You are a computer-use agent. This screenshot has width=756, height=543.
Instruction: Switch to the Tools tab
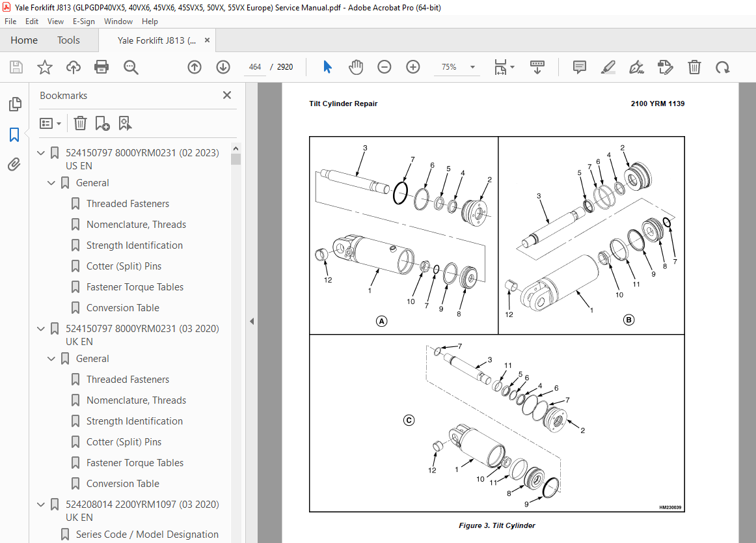[68, 40]
